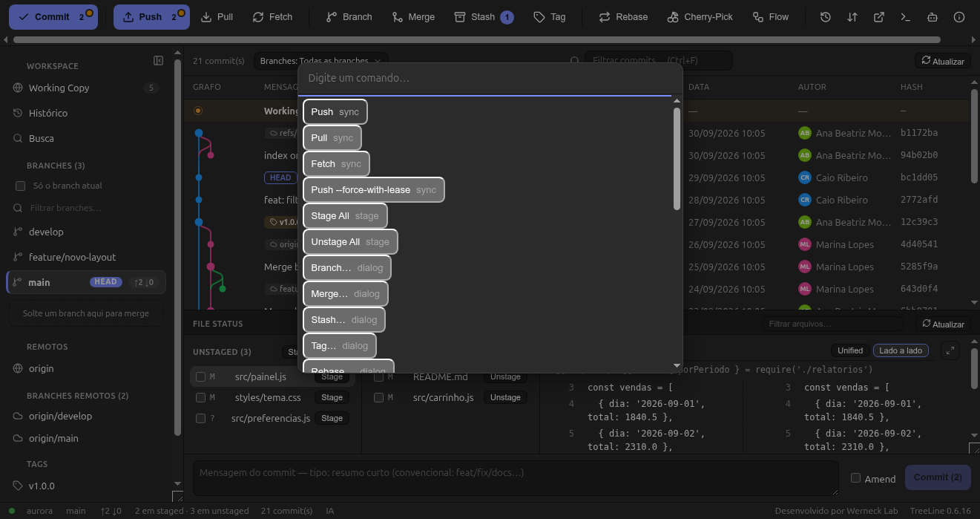The image size is (980, 519).
Task: Click the up-down arrows icon in top toolbar
Action: pyautogui.click(x=852, y=17)
